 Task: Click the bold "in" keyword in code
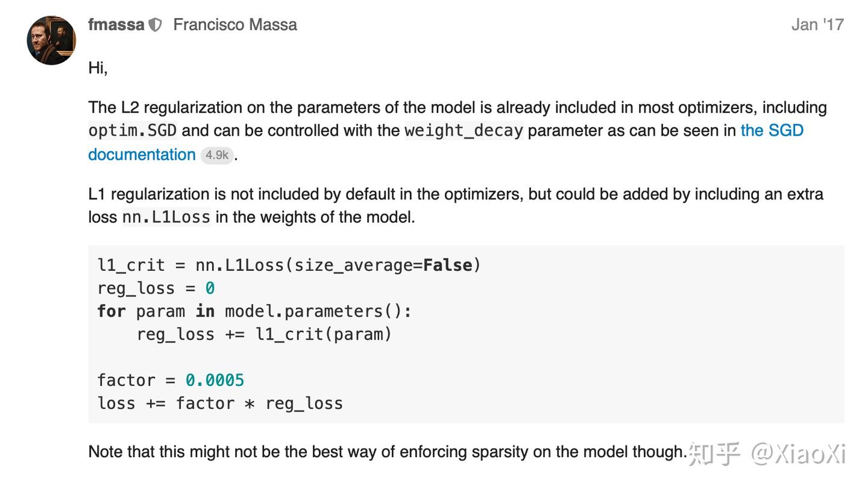coord(205,311)
